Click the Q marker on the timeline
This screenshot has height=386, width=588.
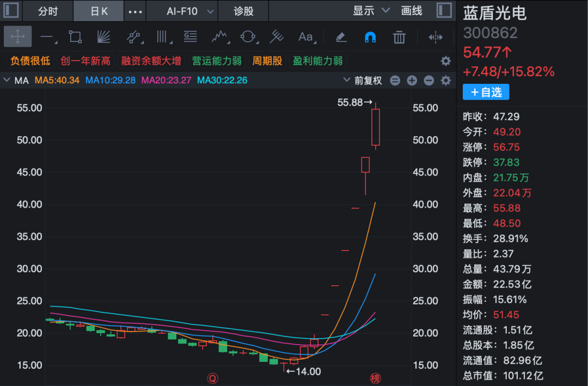point(213,378)
